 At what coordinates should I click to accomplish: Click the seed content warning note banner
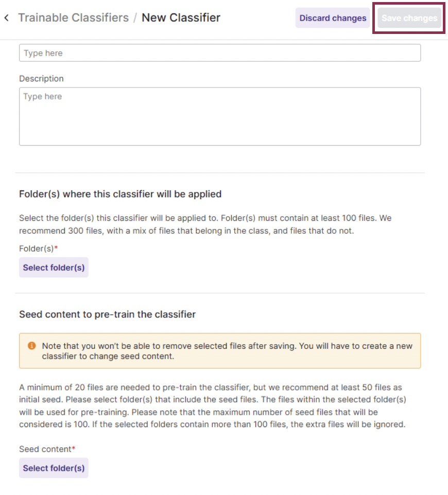click(x=220, y=350)
